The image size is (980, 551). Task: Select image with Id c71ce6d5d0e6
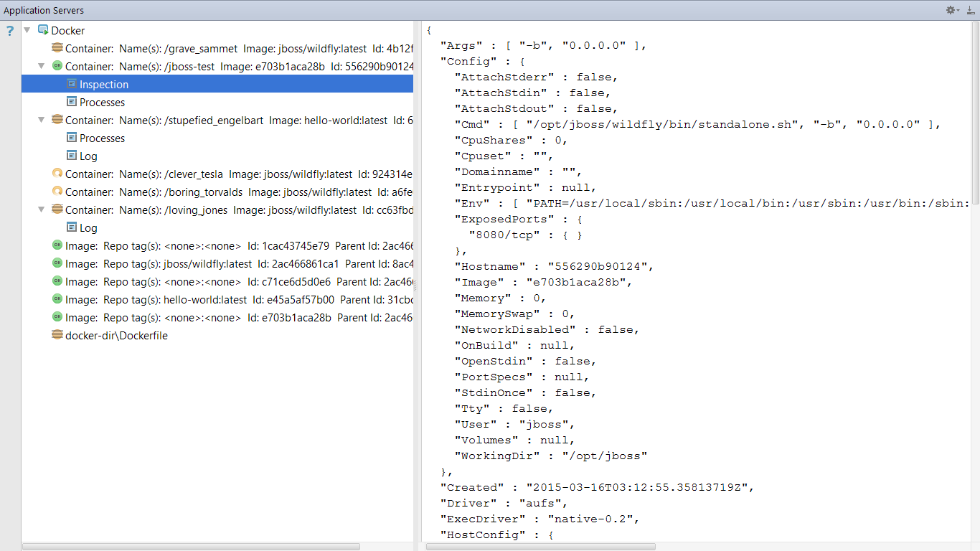tap(217, 282)
